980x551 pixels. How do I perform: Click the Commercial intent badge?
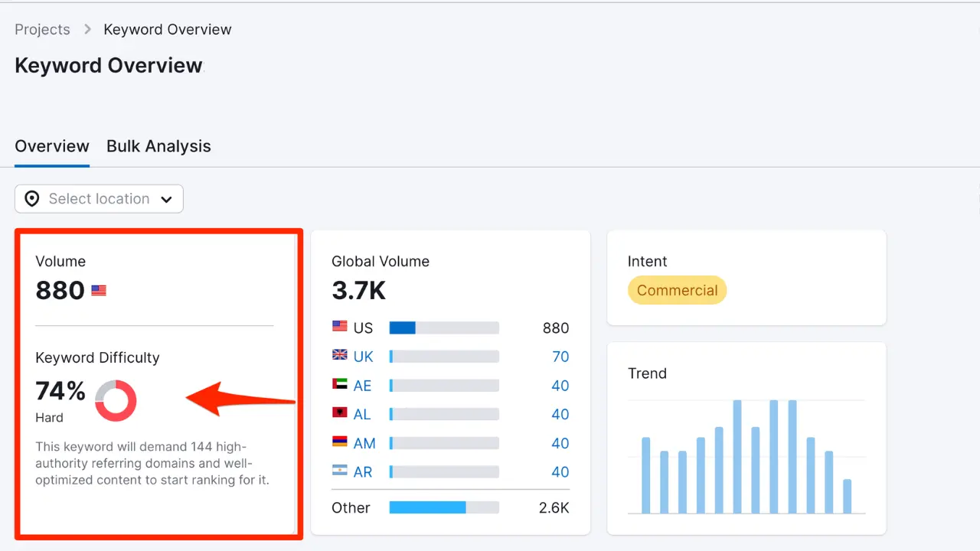(x=677, y=290)
